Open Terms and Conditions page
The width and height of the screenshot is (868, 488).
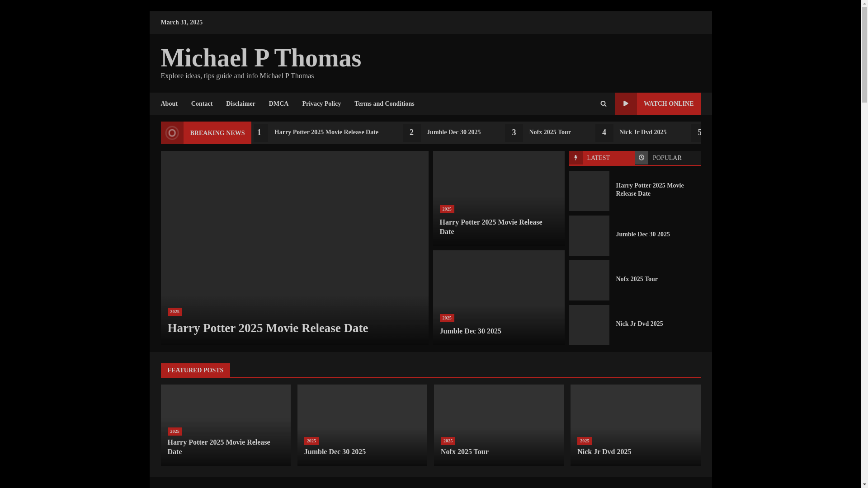[x=384, y=104]
